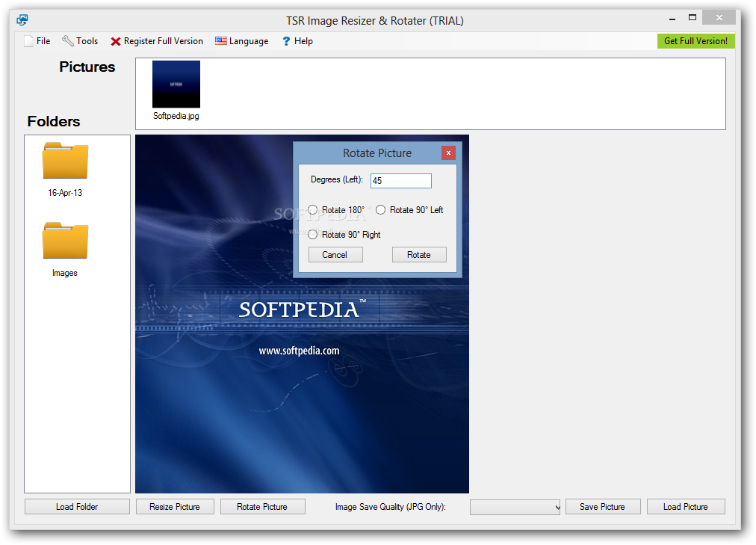Click Rotate button in the dialog
The width and height of the screenshot is (756, 545).
(419, 255)
